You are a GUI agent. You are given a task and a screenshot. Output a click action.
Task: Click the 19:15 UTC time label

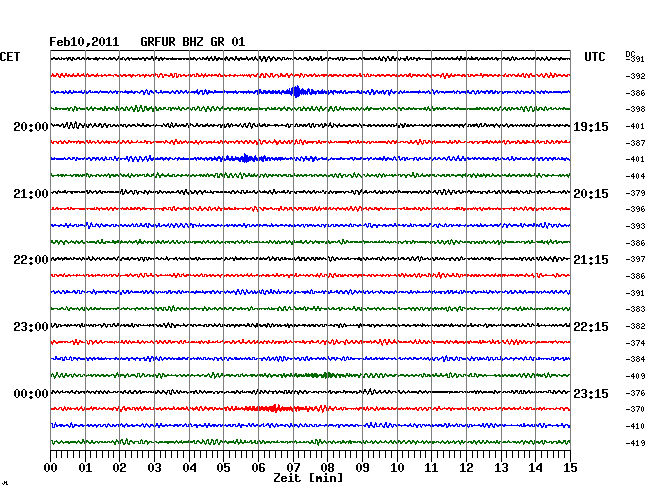[591, 126]
